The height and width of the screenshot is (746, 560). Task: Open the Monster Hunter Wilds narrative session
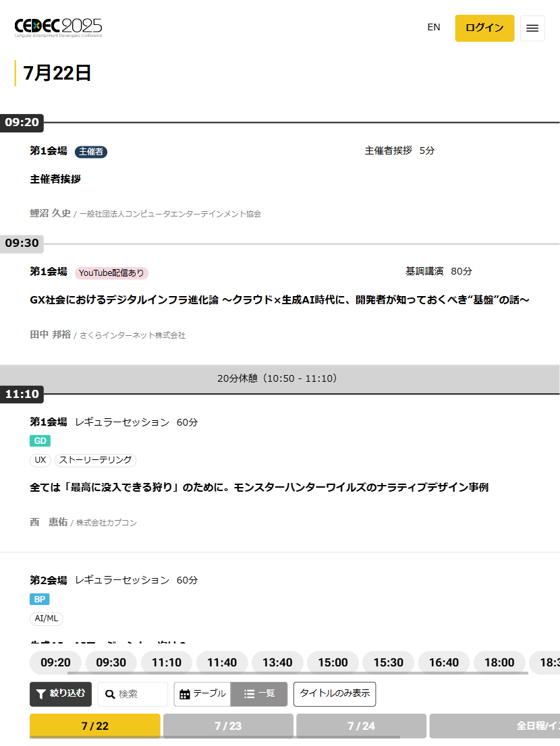pyautogui.click(x=259, y=487)
